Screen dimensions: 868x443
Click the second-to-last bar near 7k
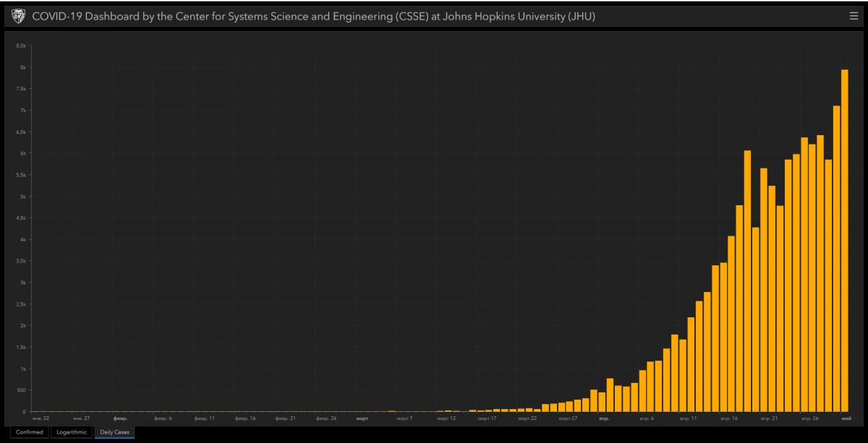[x=836, y=259]
